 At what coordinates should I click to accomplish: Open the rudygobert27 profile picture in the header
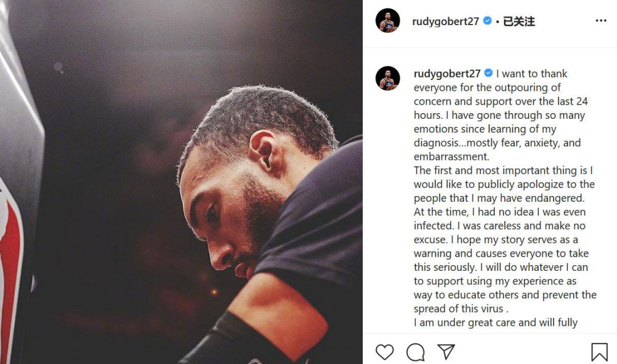point(387,21)
